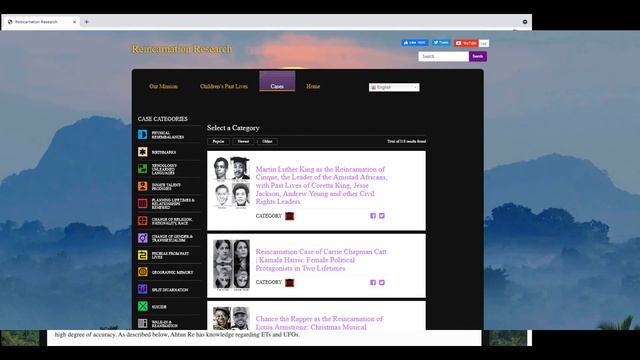Open the Physical Resemblances category icon
Image resolution: width=640 pixels, height=360 pixels.
point(142,134)
